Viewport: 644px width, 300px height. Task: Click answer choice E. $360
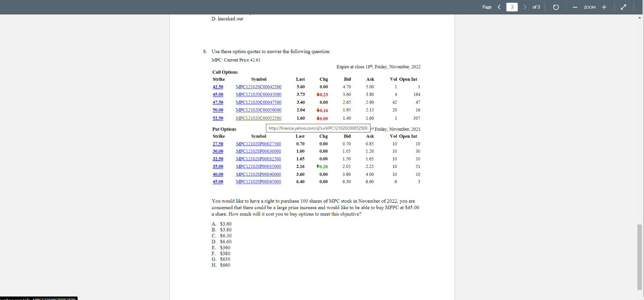221,248
